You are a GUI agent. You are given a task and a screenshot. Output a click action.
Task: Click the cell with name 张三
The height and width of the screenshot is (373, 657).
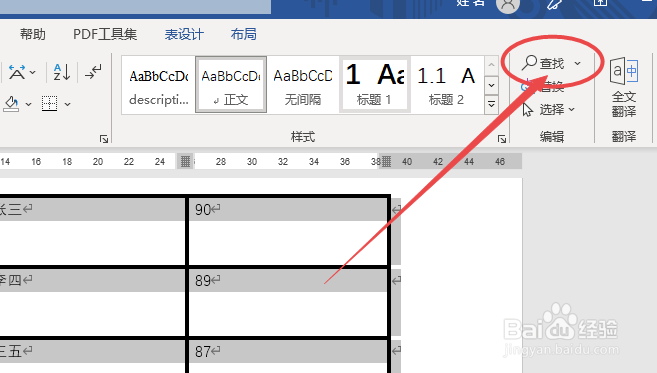point(92,231)
